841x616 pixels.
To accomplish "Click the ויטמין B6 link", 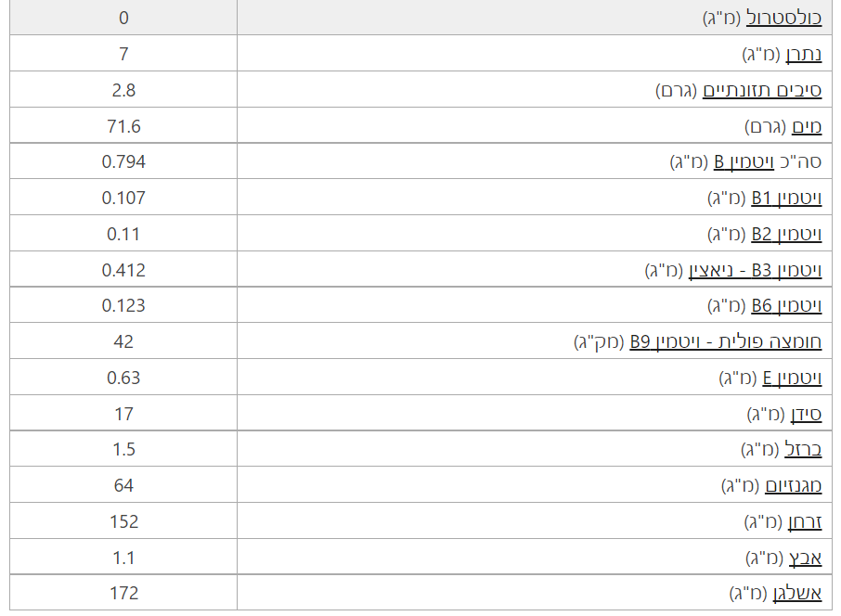I will click(x=786, y=306).
